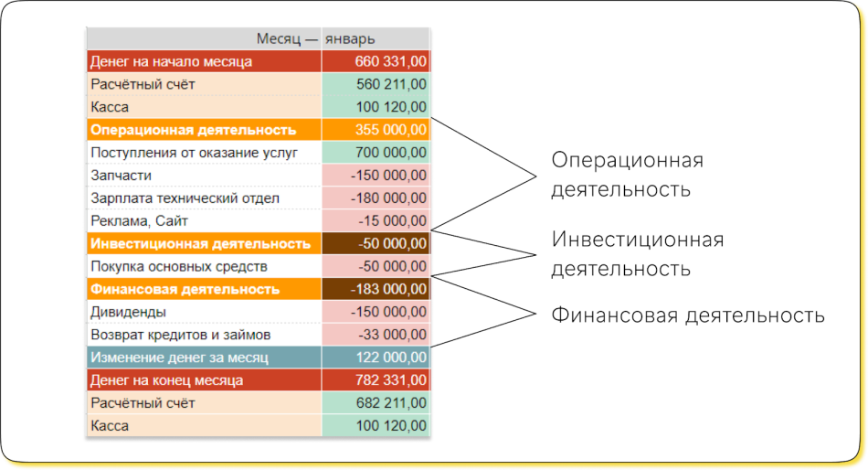Select the operating total 355 000,00

(376, 130)
